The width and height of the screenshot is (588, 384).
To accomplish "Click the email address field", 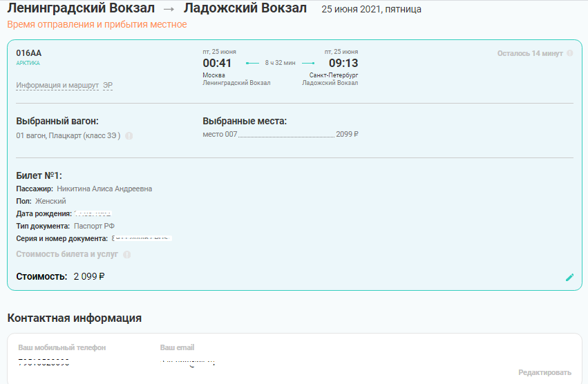I will coord(188,361).
